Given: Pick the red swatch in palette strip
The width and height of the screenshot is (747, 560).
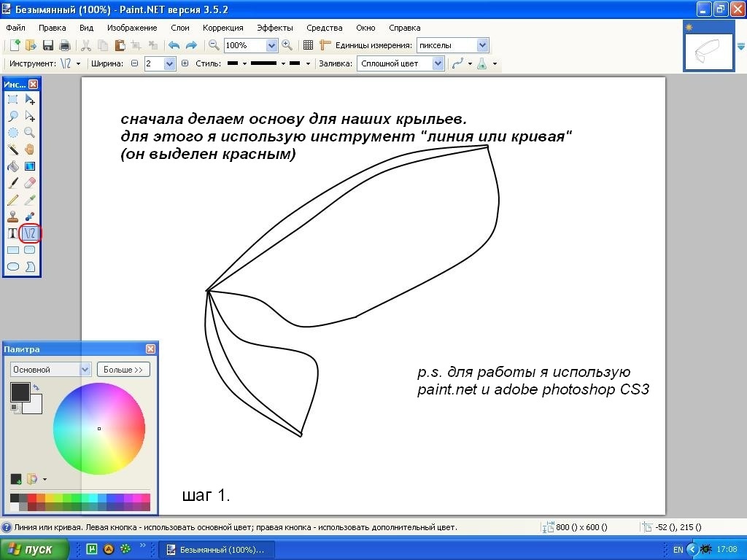Looking at the screenshot, I should click(x=32, y=498).
